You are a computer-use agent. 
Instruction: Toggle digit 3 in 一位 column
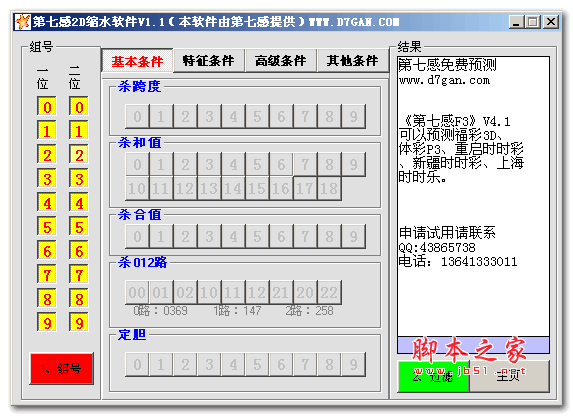[47, 179]
